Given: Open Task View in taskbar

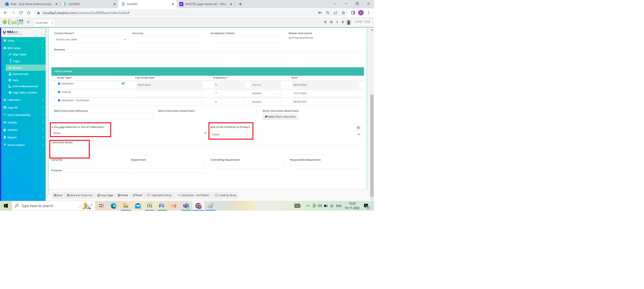Looking at the screenshot, I should click(101, 206).
